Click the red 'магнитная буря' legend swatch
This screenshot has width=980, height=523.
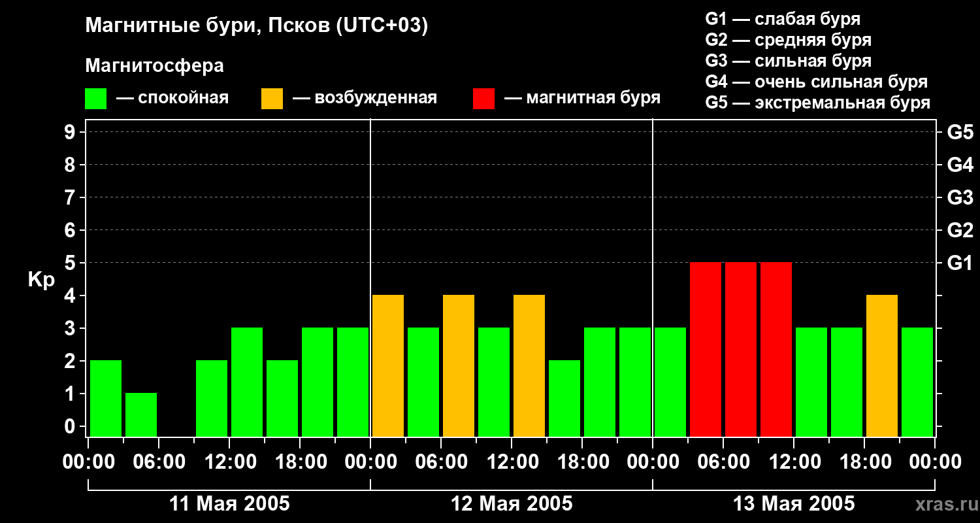pyautogui.click(x=483, y=99)
